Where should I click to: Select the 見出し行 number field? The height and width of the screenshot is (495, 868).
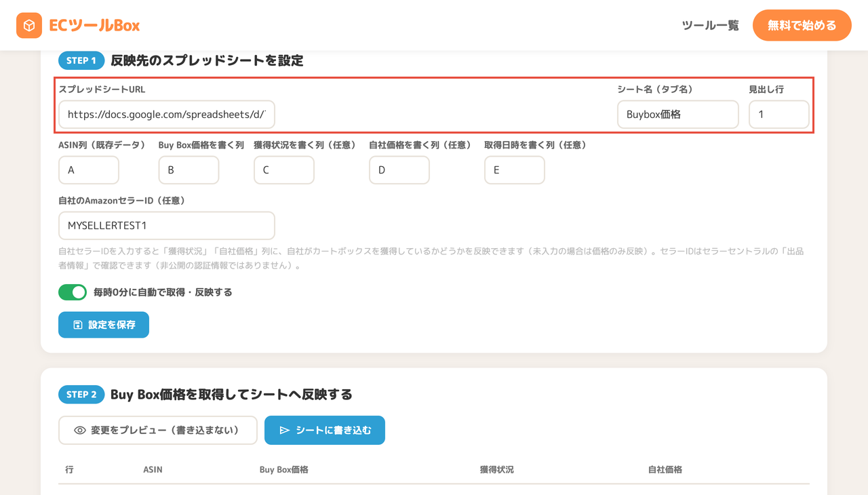tap(778, 115)
